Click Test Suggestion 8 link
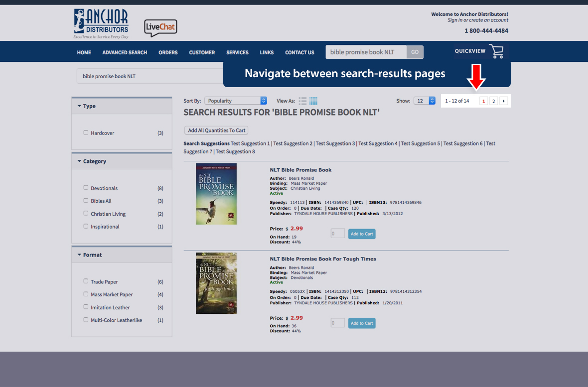 (235, 151)
